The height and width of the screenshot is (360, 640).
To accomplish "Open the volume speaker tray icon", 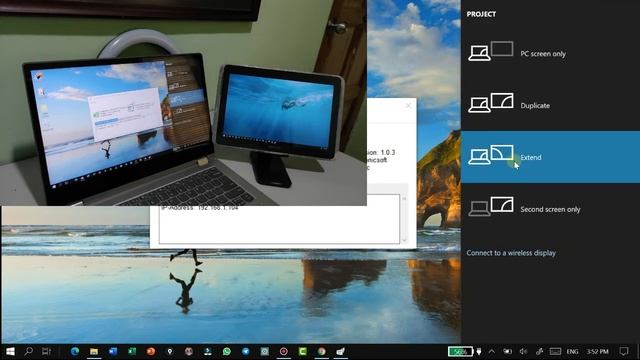I will (x=523, y=351).
